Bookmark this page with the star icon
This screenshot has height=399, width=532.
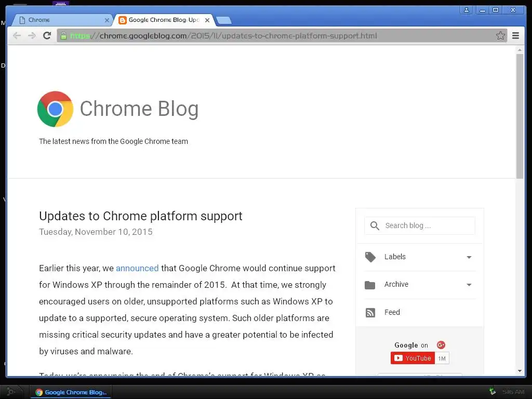[x=500, y=36]
